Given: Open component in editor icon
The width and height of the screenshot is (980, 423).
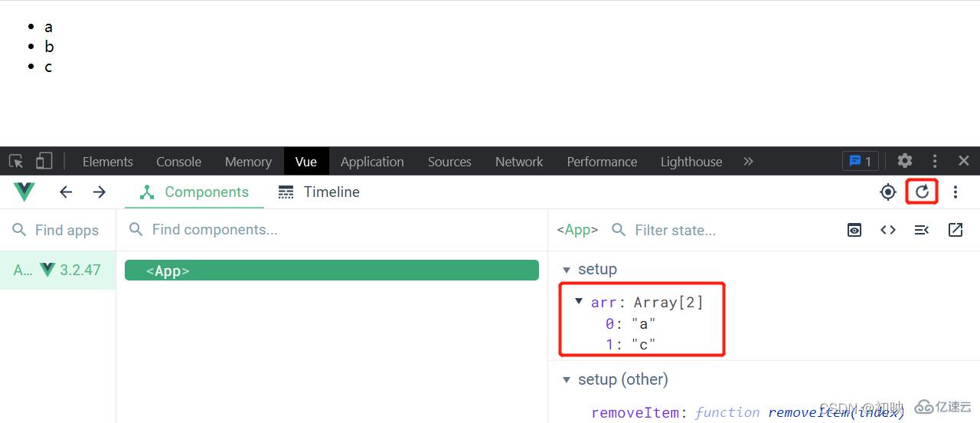Looking at the screenshot, I should click(955, 230).
